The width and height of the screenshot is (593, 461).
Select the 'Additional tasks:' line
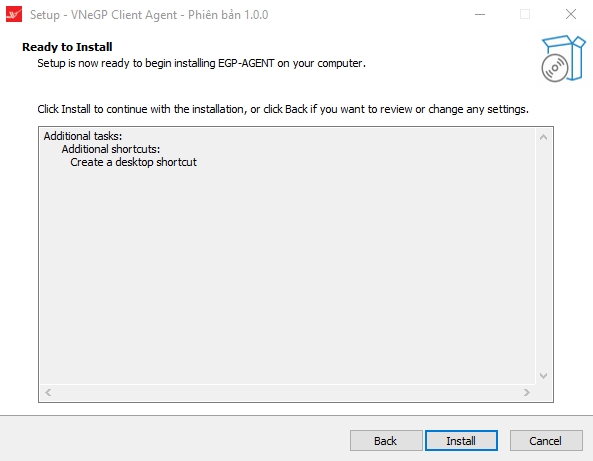[x=83, y=136]
